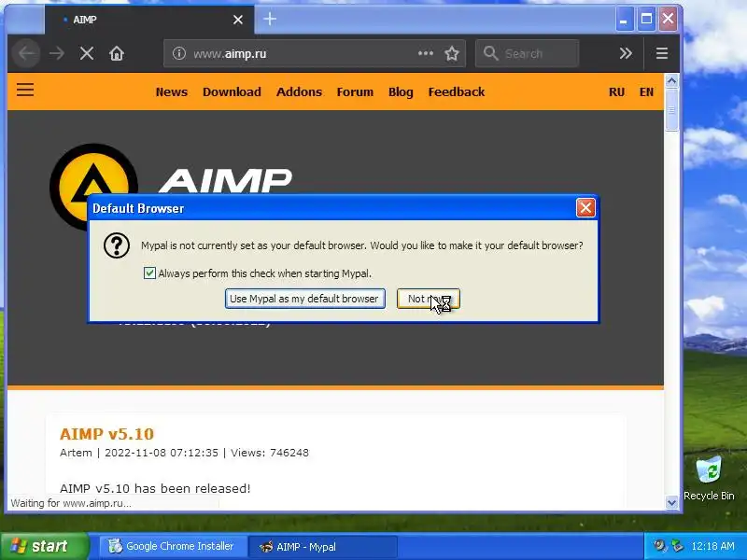Open the Mypal hamburger menu

pos(662,53)
